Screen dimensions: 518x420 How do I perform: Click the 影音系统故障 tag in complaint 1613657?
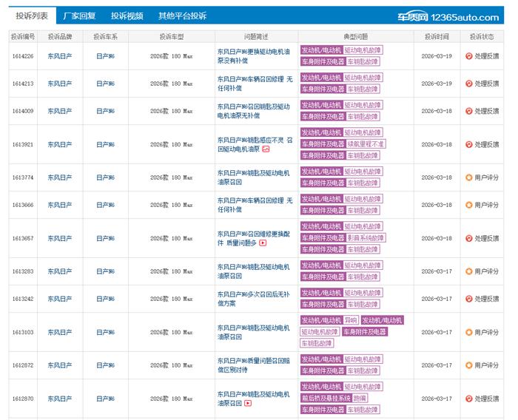click(x=366, y=238)
